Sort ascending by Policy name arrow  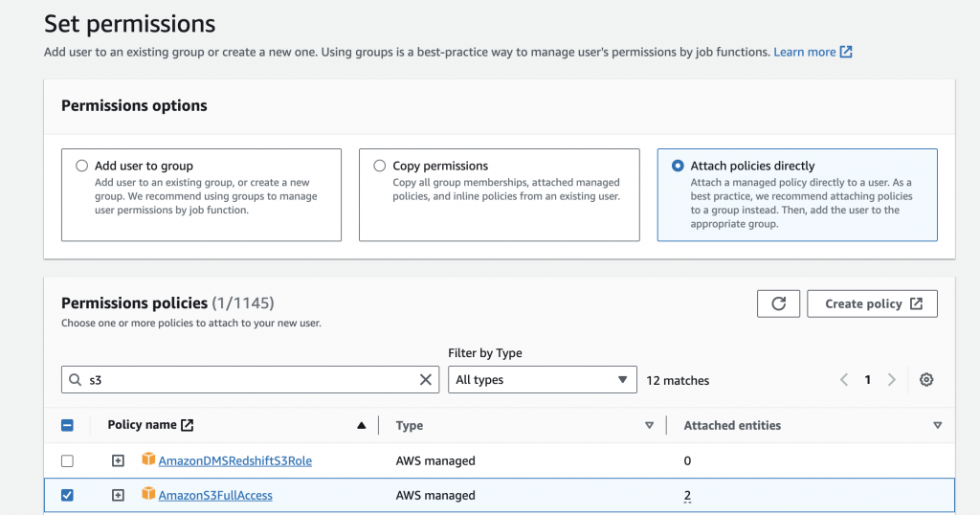click(x=362, y=425)
